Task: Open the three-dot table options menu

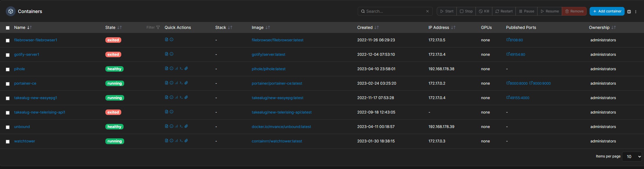Action: point(636,12)
